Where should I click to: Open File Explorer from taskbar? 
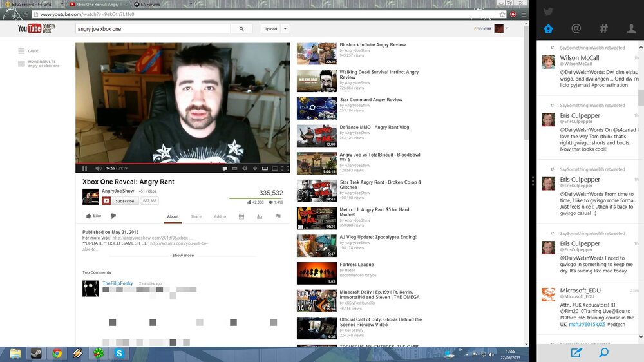[x=15, y=354]
